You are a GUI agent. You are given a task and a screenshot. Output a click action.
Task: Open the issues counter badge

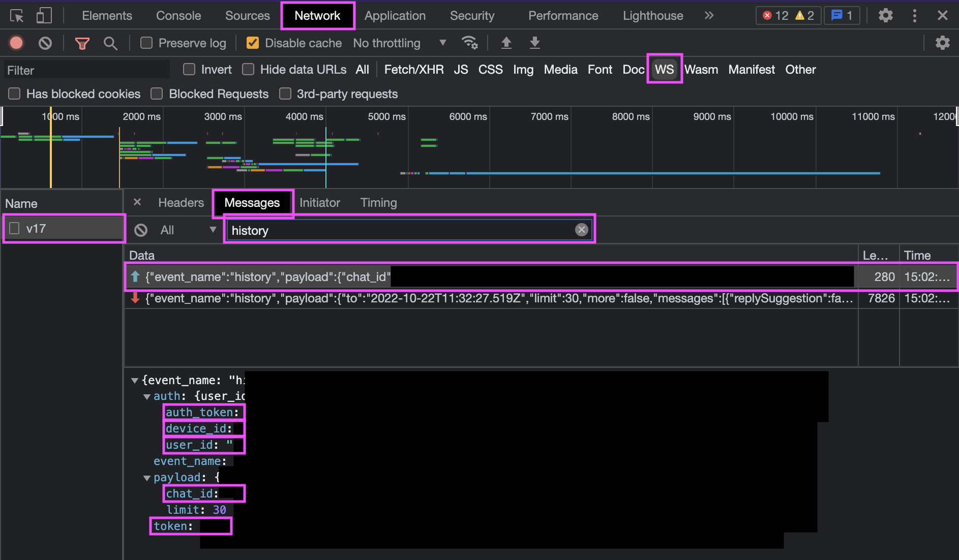[x=842, y=16]
